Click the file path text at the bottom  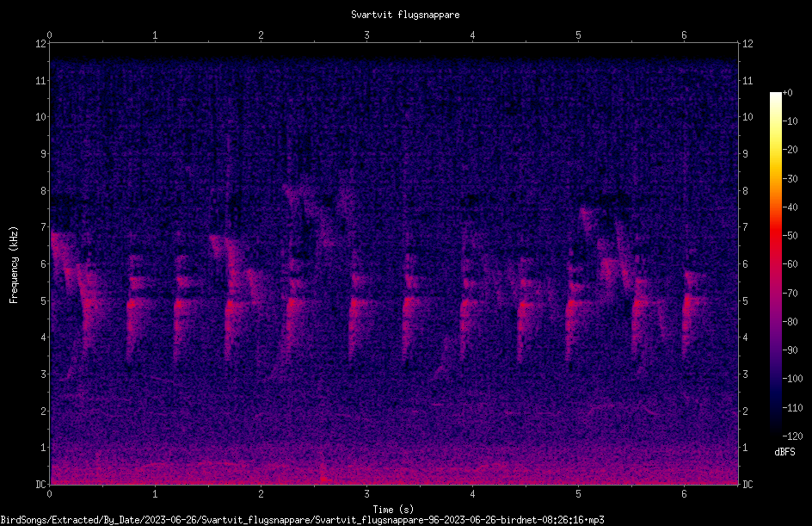coord(303,520)
